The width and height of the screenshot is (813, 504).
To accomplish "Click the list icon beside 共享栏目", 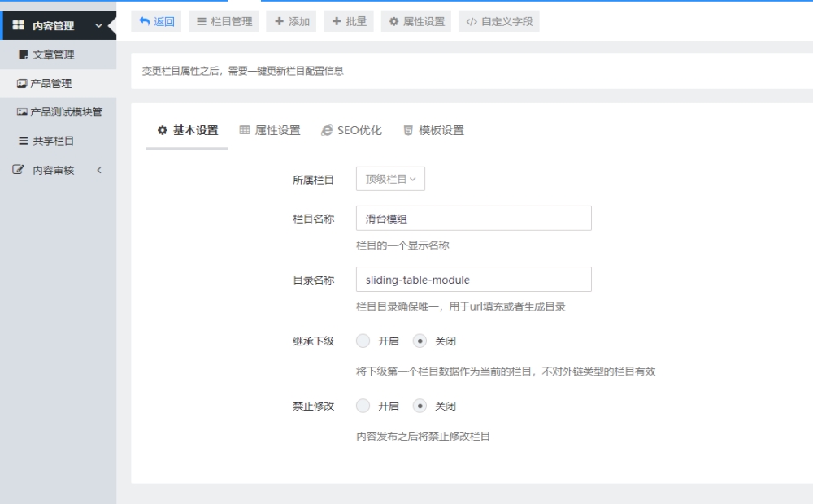I will pyautogui.click(x=23, y=141).
